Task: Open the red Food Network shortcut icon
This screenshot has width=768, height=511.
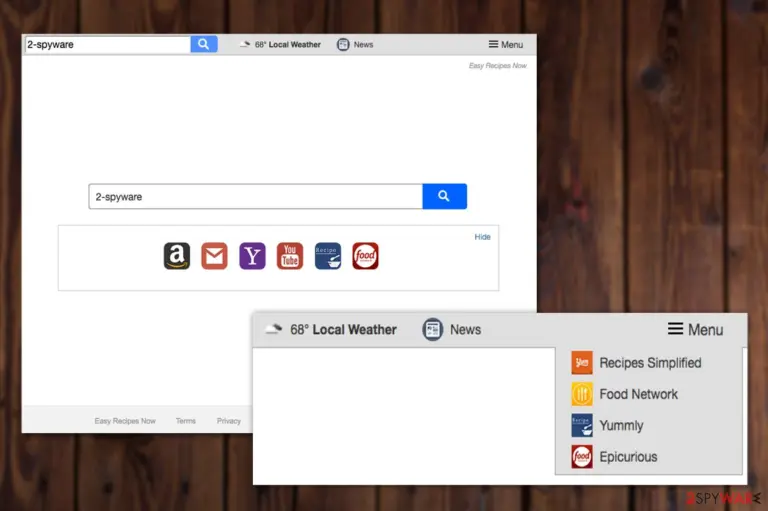Action: [x=365, y=256]
